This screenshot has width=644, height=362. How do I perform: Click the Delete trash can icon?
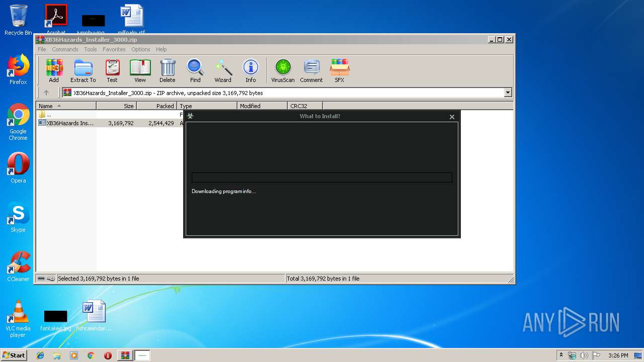pyautogui.click(x=168, y=70)
